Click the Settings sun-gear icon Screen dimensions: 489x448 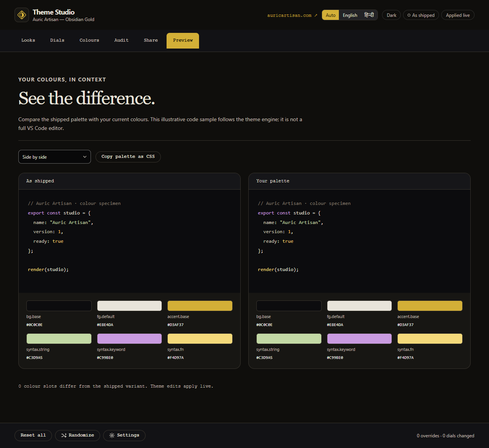point(112,435)
